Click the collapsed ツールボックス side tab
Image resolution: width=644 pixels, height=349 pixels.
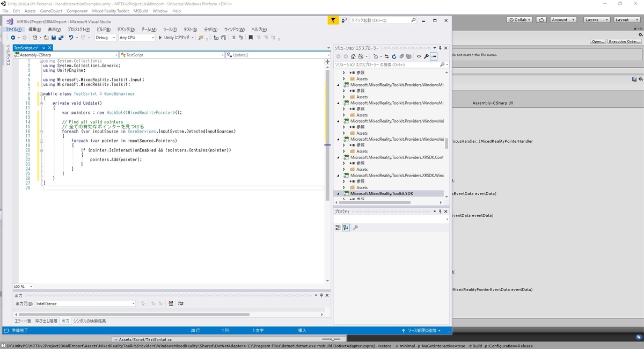(8, 55)
